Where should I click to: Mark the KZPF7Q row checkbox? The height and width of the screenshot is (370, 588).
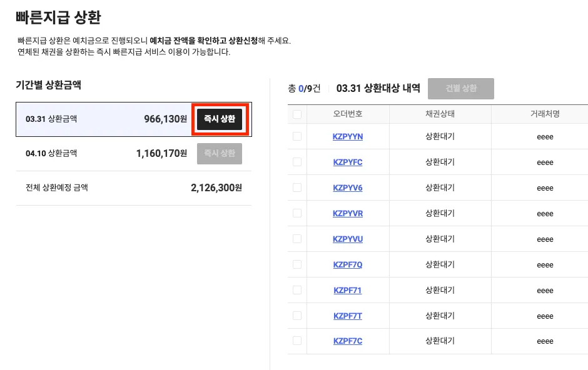click(297, 264)
